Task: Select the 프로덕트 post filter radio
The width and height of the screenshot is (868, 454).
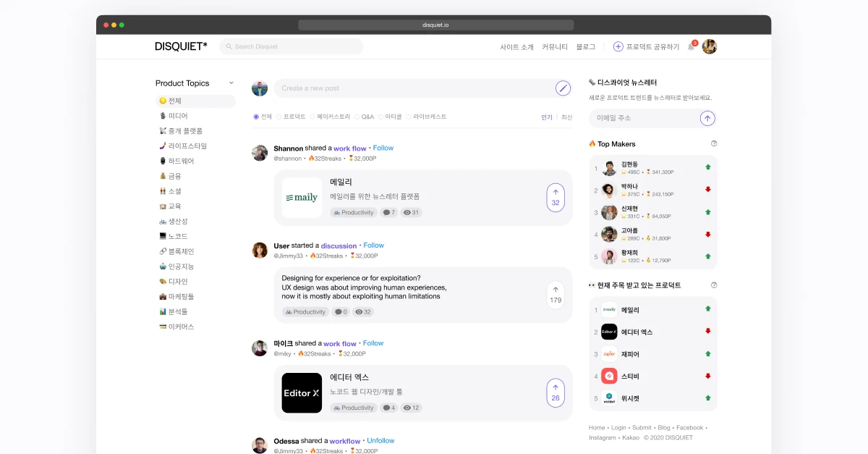Action: click(279, 117)
